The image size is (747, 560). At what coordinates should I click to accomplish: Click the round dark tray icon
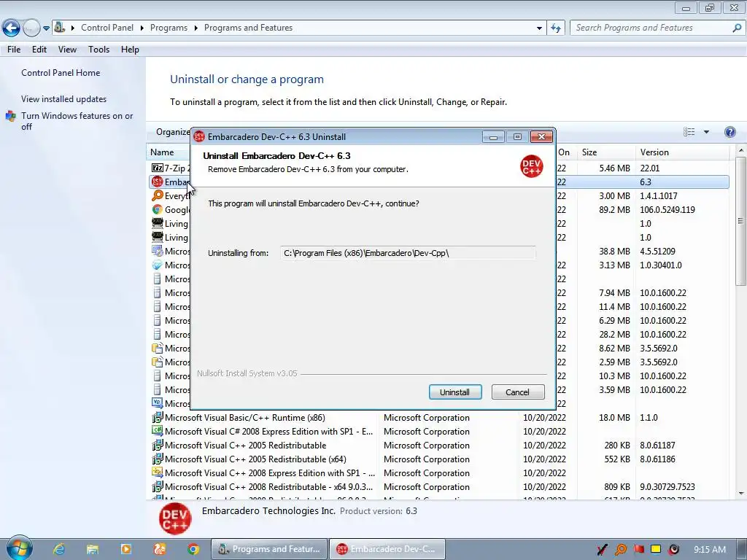673,550
